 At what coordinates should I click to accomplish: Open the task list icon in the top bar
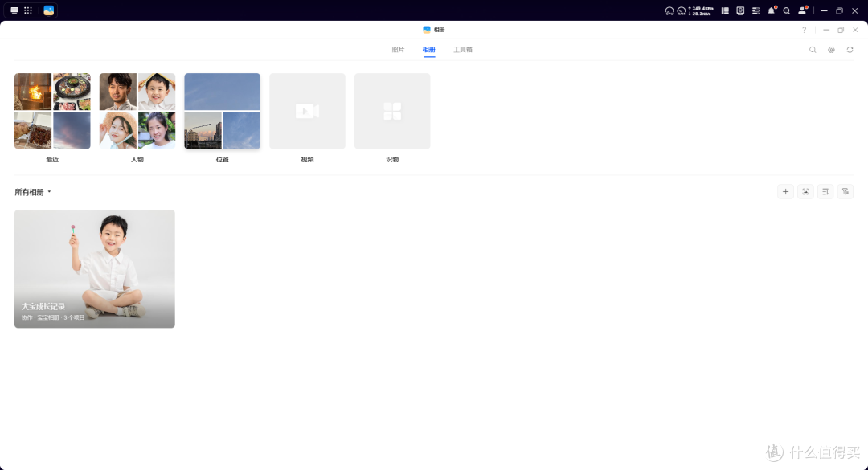tap(755, 10)
